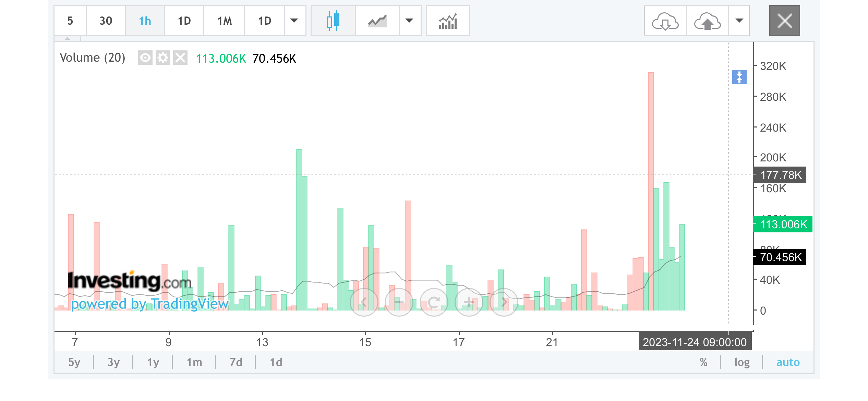868x401 pixels.
Task: Open the save options dropdown arrow
Action: coord(739,21)
